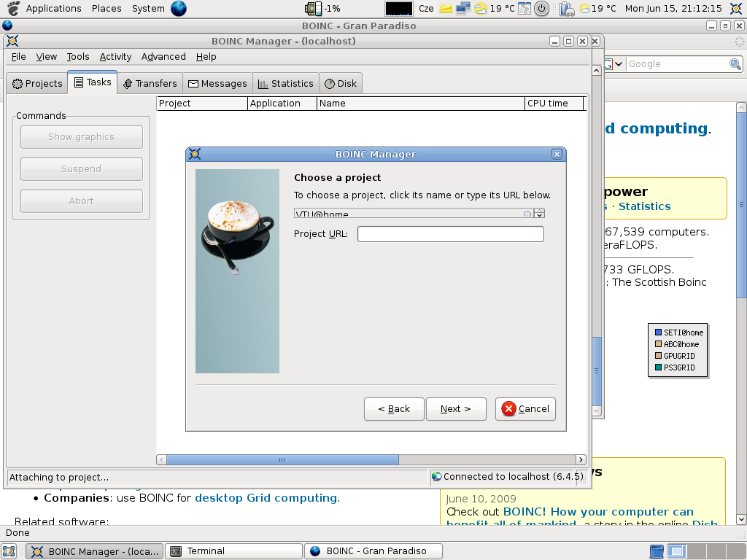Click the SETI@home blue legend swatch
The image size is (747, 560).
click(659, 332)
